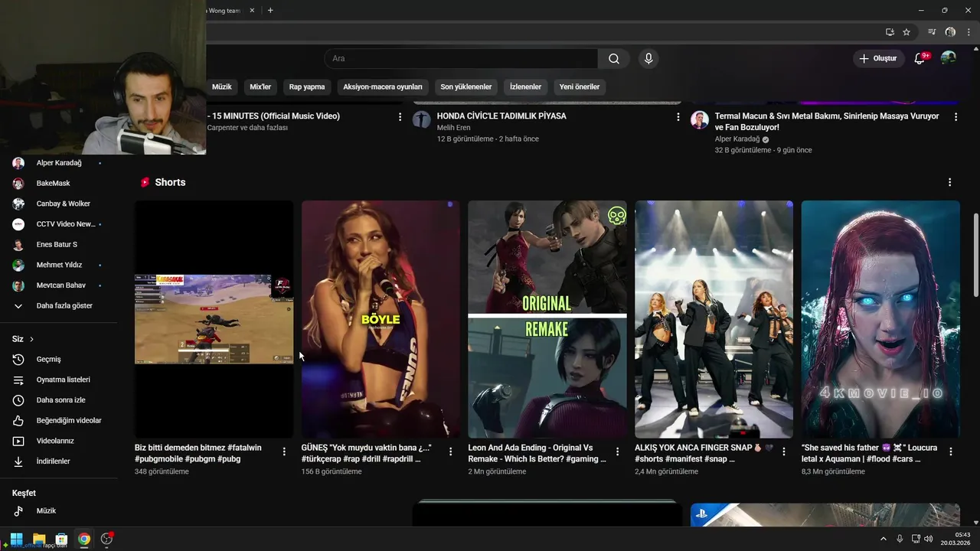Screen dimensions: 980x551
Task: Select the Son yüklenenler chip
Action: [x=466, y=87]
